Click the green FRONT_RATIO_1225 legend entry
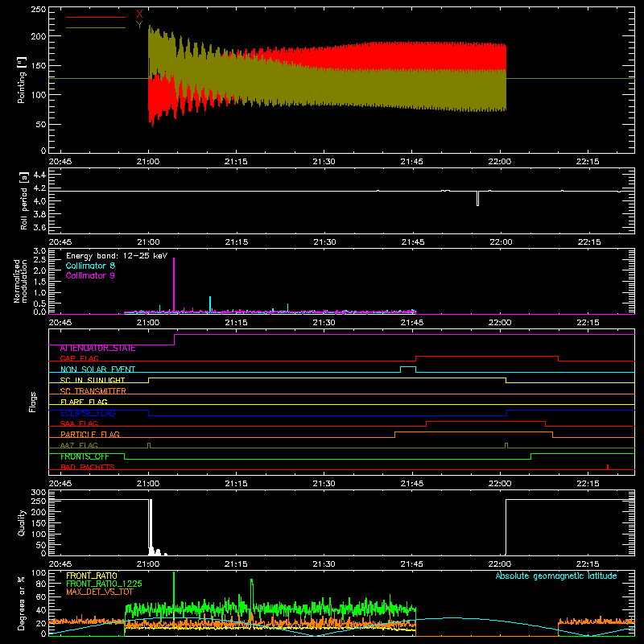The image size is (644, 644). [104, 584]
